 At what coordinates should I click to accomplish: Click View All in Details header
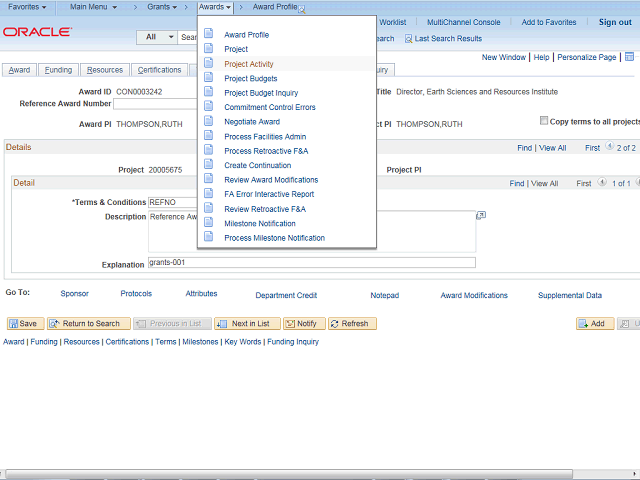coord(552,148)
